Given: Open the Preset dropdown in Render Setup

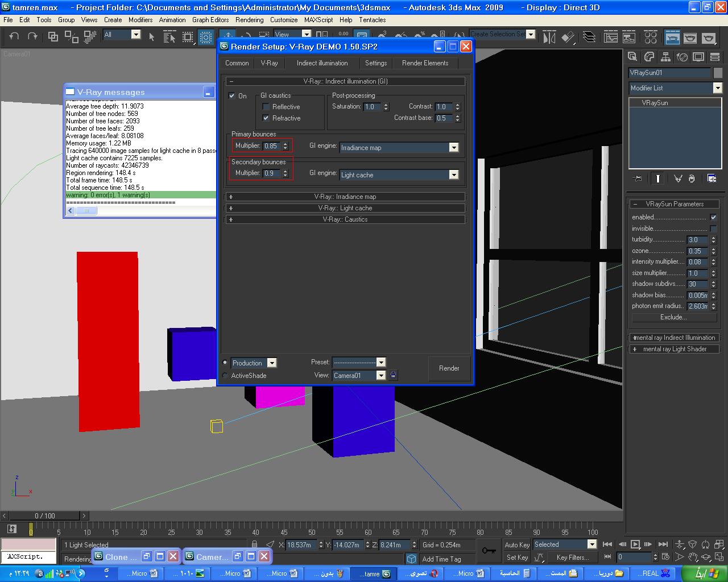Looking at the screenshot, I should tap(381, 362).
